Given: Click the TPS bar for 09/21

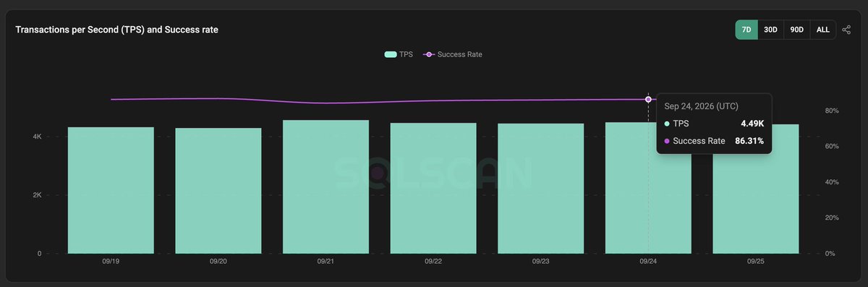Looking at the screenshot, I should tap(325, 187).
